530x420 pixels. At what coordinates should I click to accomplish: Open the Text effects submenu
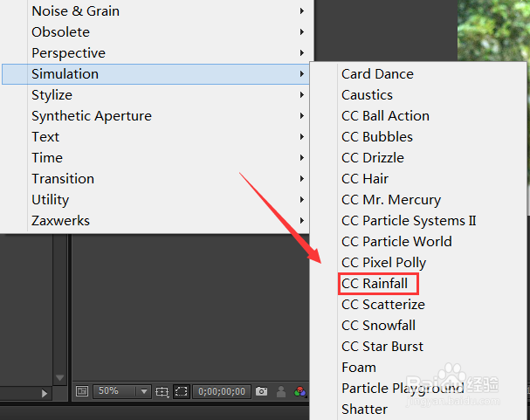(155, 137)
